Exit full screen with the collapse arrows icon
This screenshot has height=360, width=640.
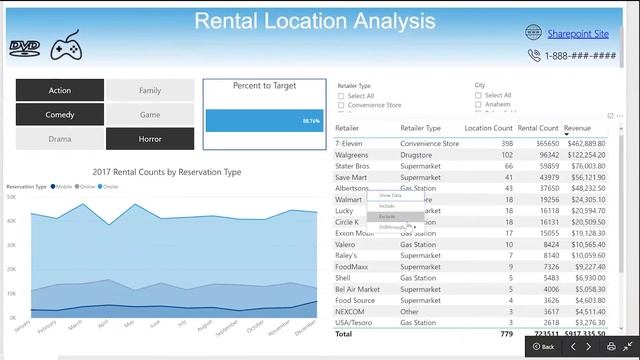click(x=628, y=347)
